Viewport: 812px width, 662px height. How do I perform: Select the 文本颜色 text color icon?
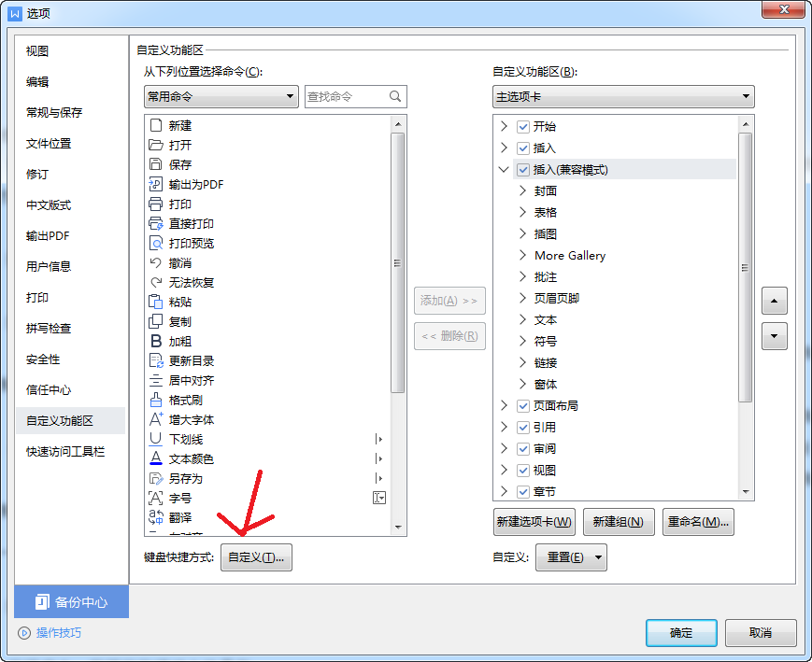[x=155, y=458]
